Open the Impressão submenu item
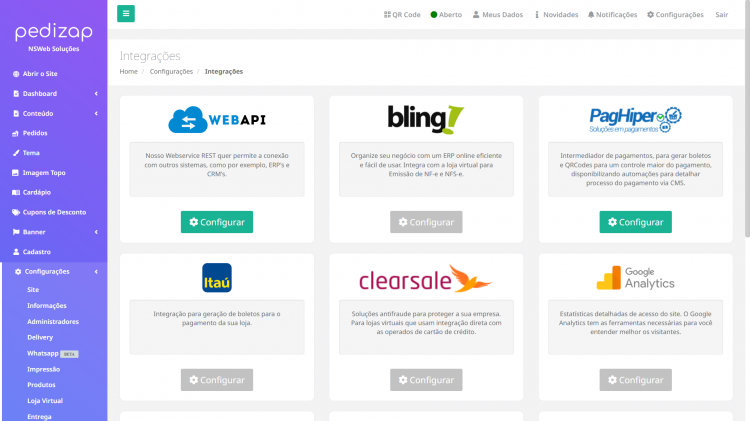750x421 pixels. (43, 369)
